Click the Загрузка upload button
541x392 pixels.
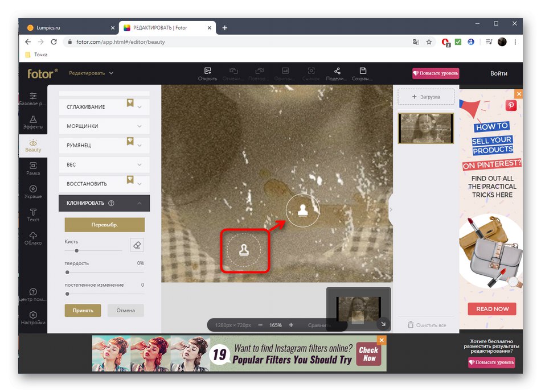tap(426, 97)
